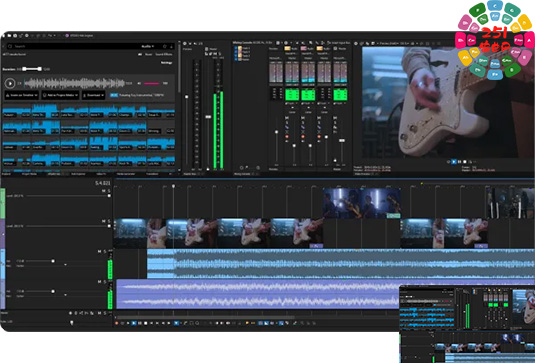Select the Normal Edit tool
Viewport: 535px width, 363px height.
click(176, 323)
